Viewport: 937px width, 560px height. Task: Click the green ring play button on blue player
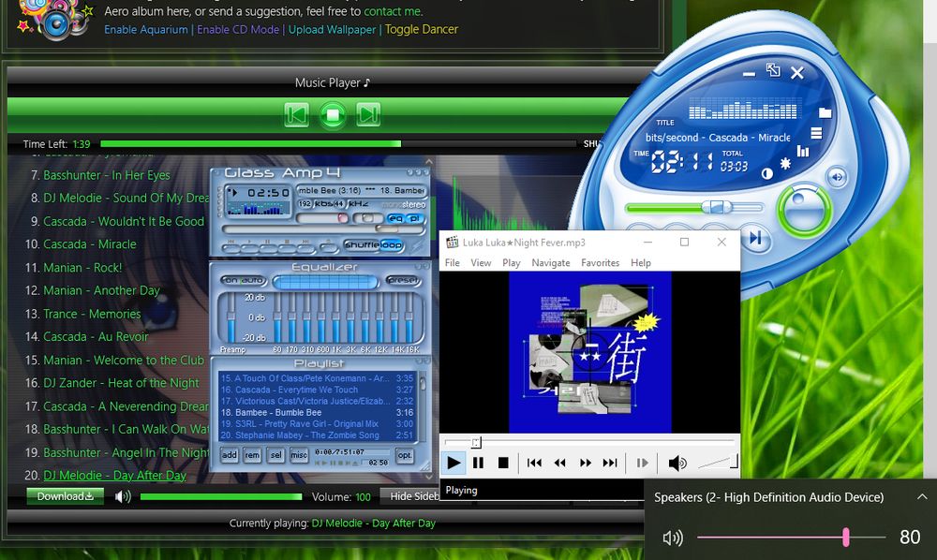point(804,210)
